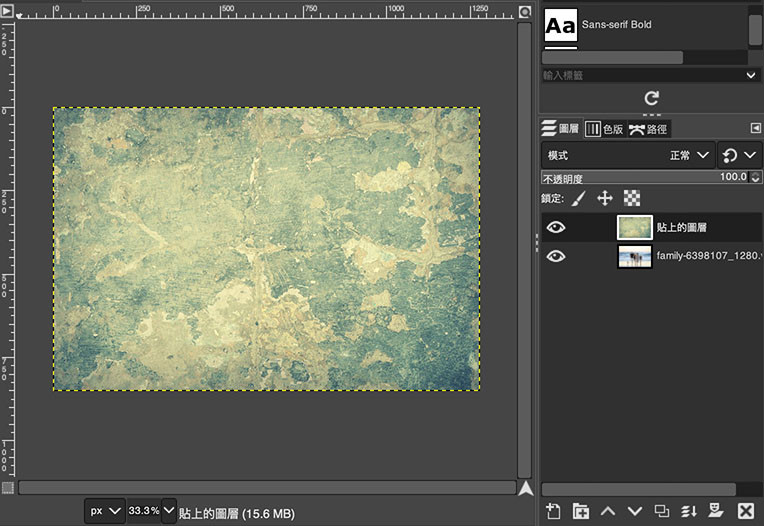The height and width of the screenshot is (526, 764).
Task: Lock position and size of layer
Action: [605, 198]
